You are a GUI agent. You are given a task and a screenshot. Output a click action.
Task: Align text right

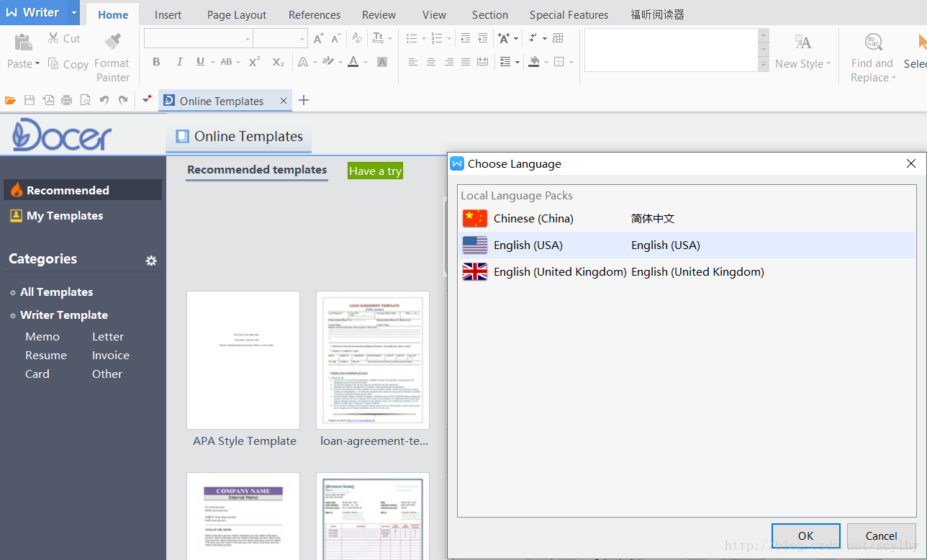[448, 62]
